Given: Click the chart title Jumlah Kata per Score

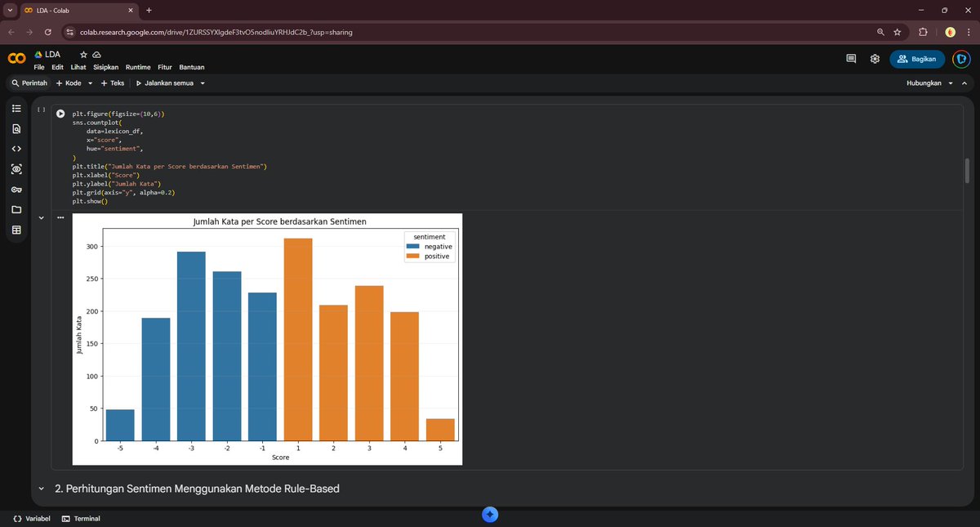Looking at the screenshot, I should 279,221.
